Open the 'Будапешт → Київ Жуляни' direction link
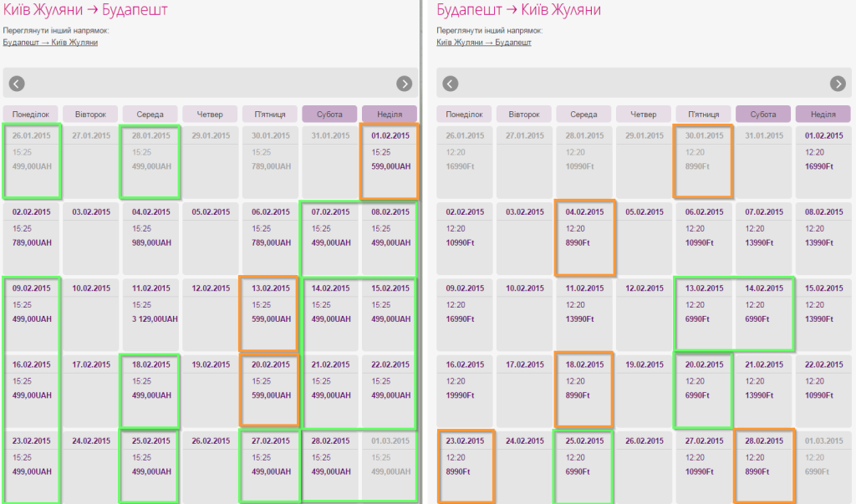Image resolution: width=856 pixels, height=504 pixels. (50, 42)
